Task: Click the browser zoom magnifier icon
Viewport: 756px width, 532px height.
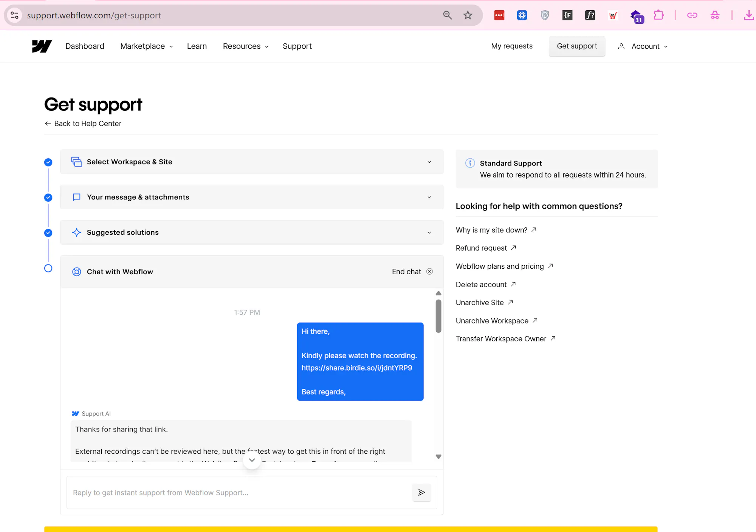Action: coord(447,15)
